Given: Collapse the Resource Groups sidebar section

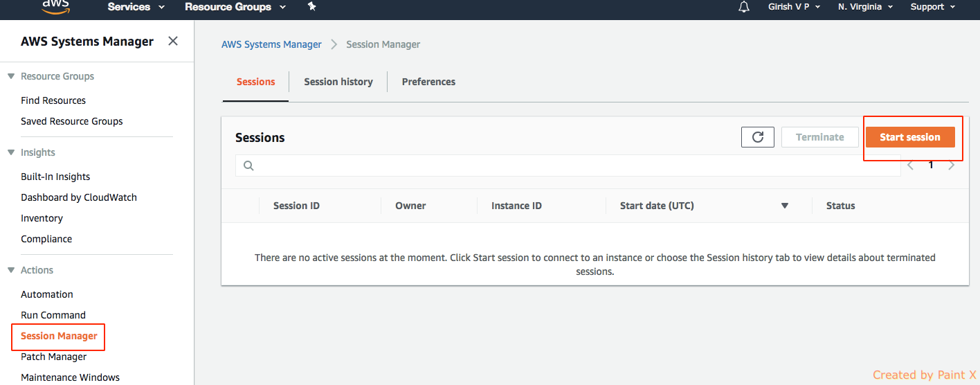Looking at the screenshot, I should (x=11, y=76).
